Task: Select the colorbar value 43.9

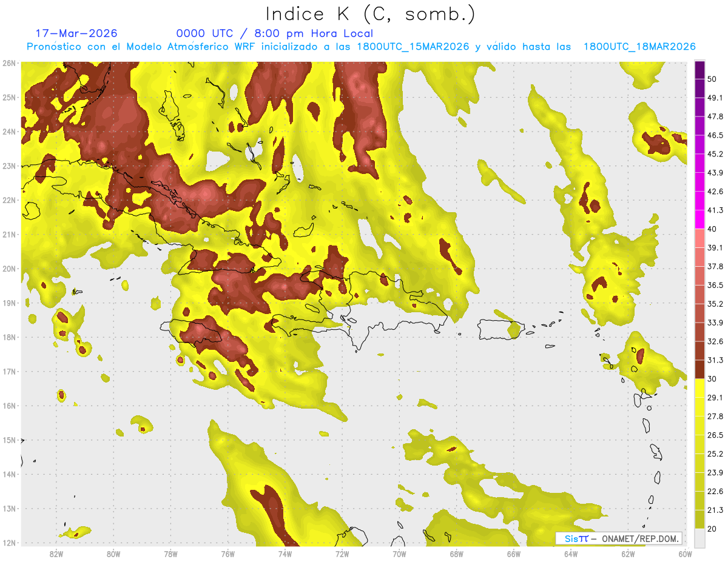Action: pos(715,173)
